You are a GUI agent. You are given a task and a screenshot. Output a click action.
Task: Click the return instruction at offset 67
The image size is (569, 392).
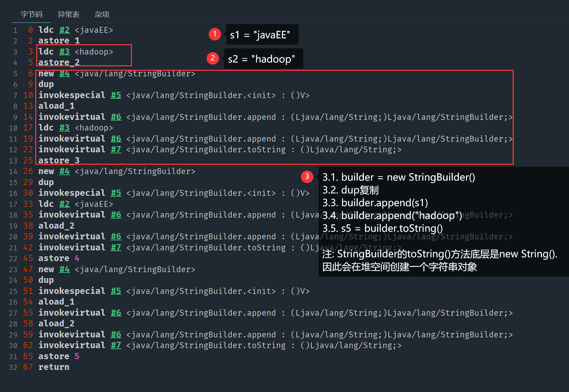(54, 367)
